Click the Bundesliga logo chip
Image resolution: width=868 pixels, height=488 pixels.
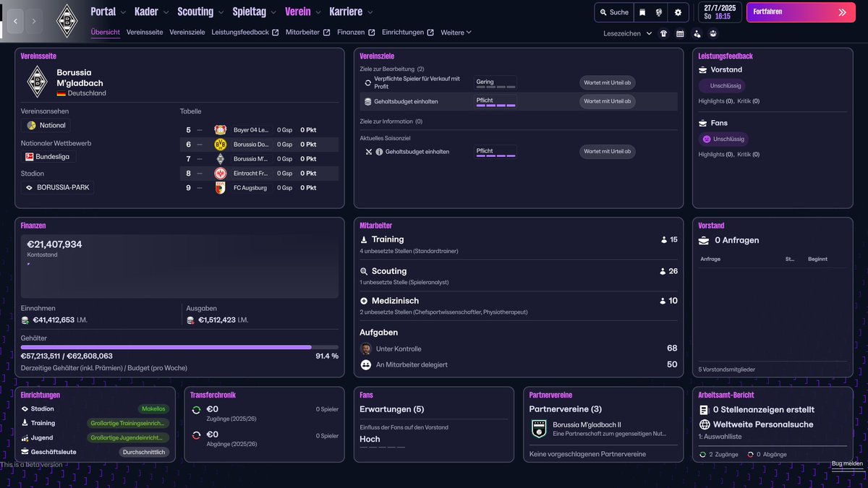click(48, 156)
